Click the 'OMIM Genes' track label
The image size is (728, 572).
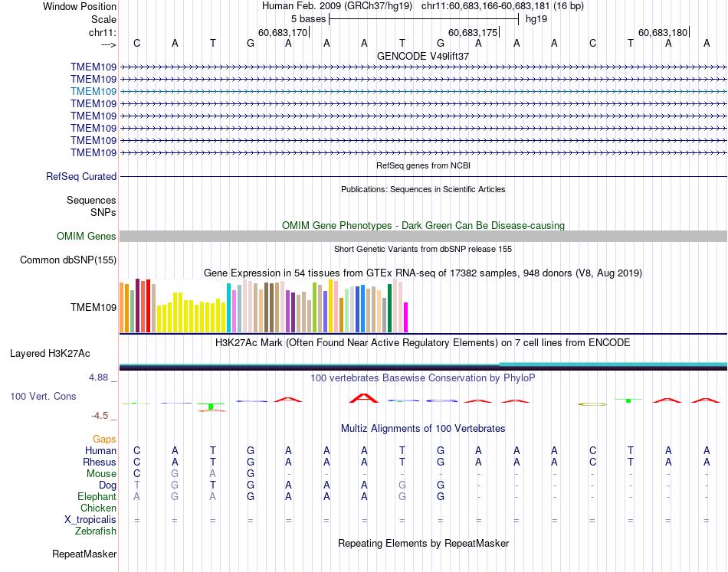86,236
